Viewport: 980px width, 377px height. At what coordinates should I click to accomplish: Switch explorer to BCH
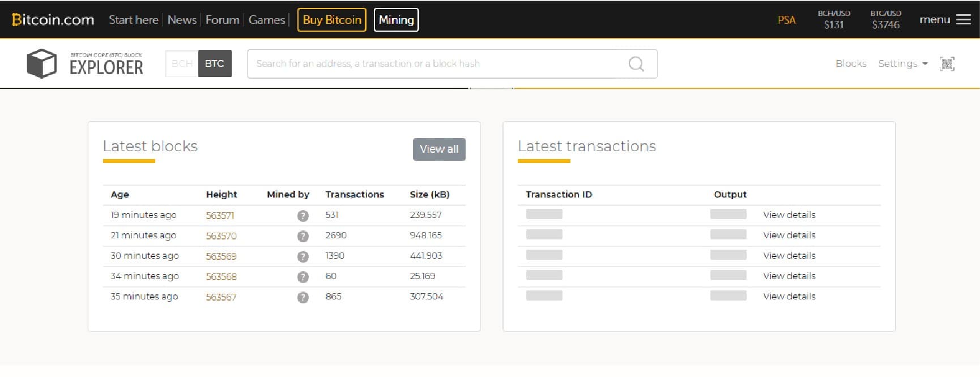(182, 63)
